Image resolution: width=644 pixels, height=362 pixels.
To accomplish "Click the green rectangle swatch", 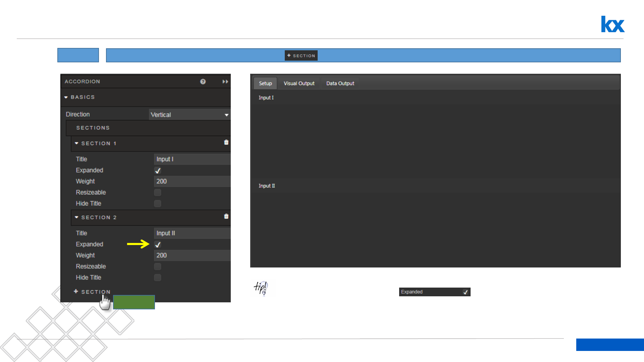I will (134, 302).
